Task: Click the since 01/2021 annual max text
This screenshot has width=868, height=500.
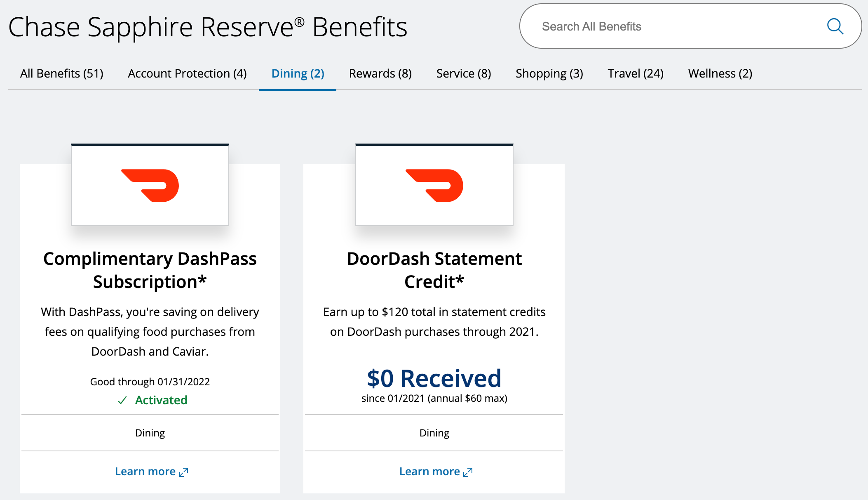Action: coord(434,398)
